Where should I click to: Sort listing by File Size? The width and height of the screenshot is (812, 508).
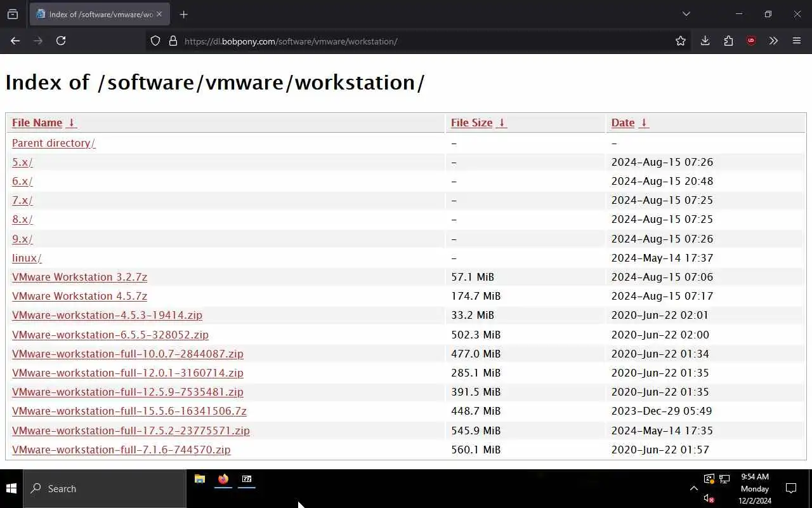pos(471,123)
